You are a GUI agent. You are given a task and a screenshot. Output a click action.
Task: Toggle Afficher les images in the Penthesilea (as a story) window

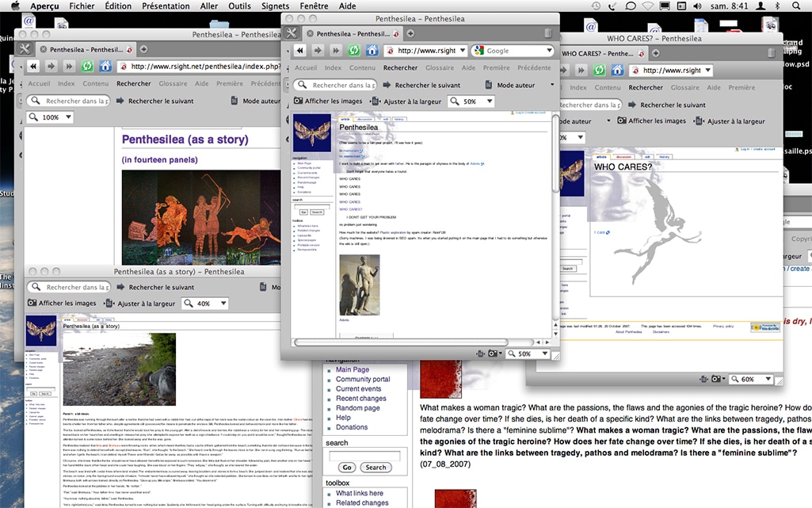pos(62,303)
